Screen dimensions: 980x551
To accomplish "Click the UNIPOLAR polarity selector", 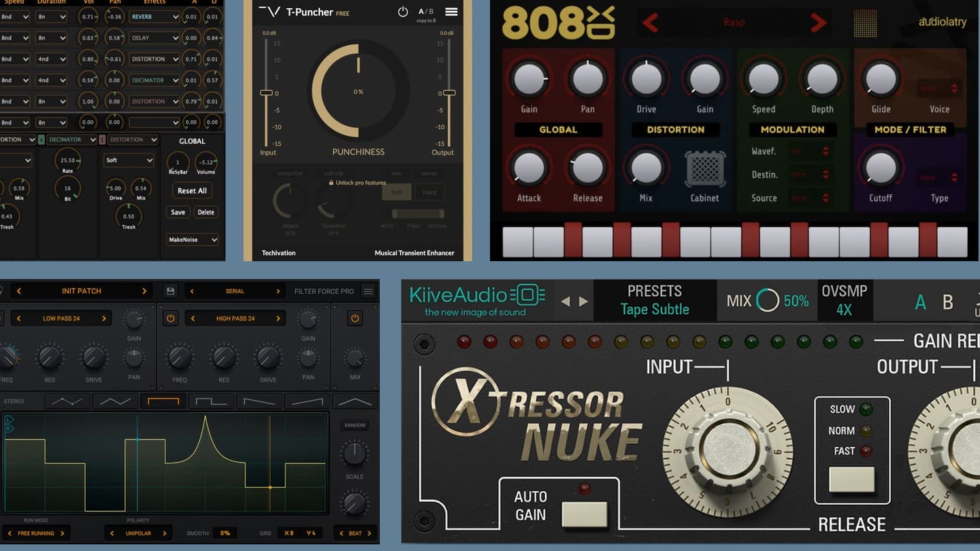I will tap(138, 533).
